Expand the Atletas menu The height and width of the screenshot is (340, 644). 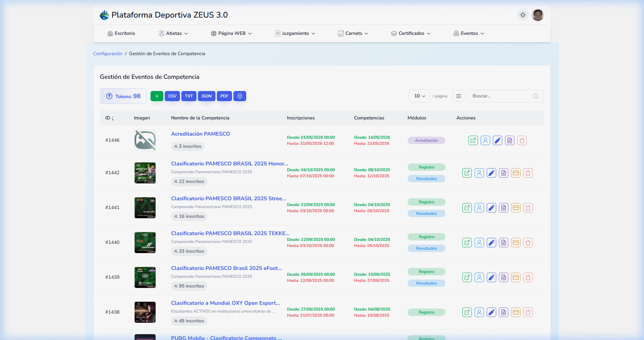coord(173,33)
